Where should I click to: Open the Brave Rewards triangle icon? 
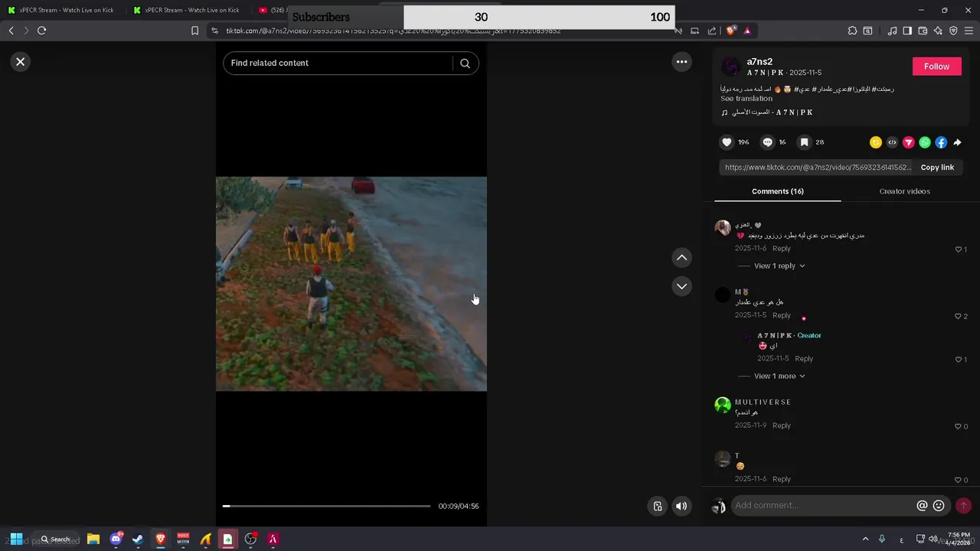tap(747, 31)
